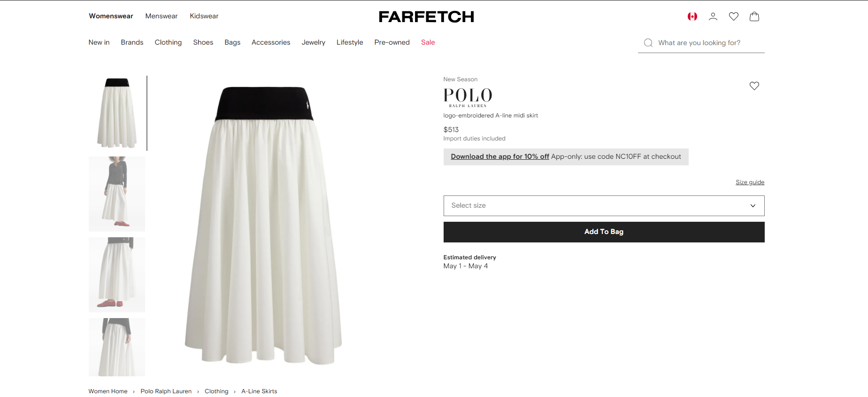Open the wishlist heart in header
Image resolution: width=868 pixels, height=397 pixels.
pyautogui.click(x=733, y=16)
